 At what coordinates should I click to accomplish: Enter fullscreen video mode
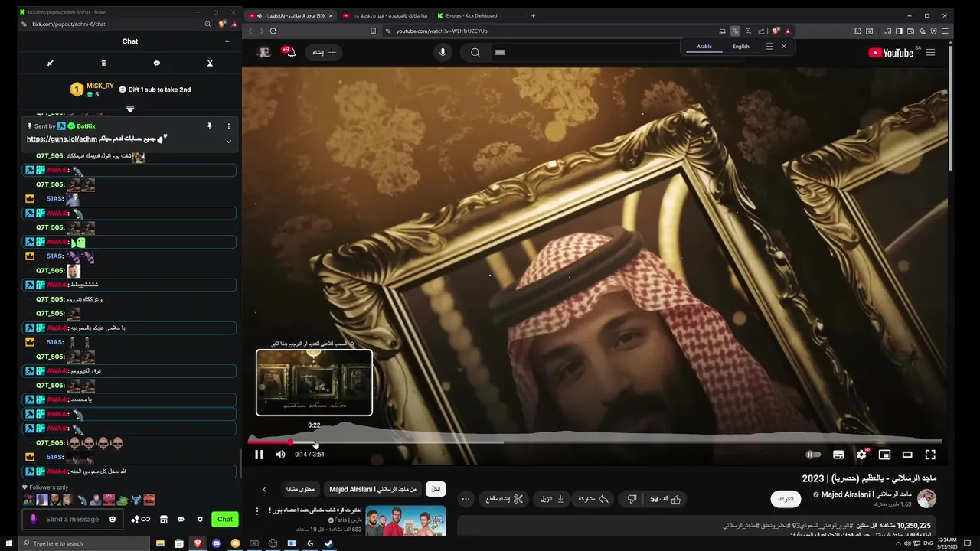pos(930,455)
